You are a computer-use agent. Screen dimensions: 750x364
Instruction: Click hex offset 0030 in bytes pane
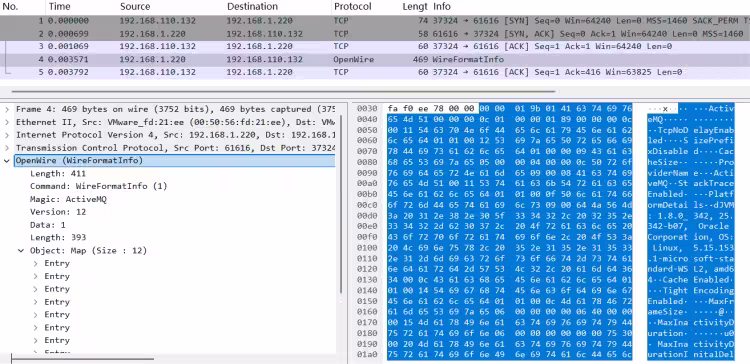367,109
